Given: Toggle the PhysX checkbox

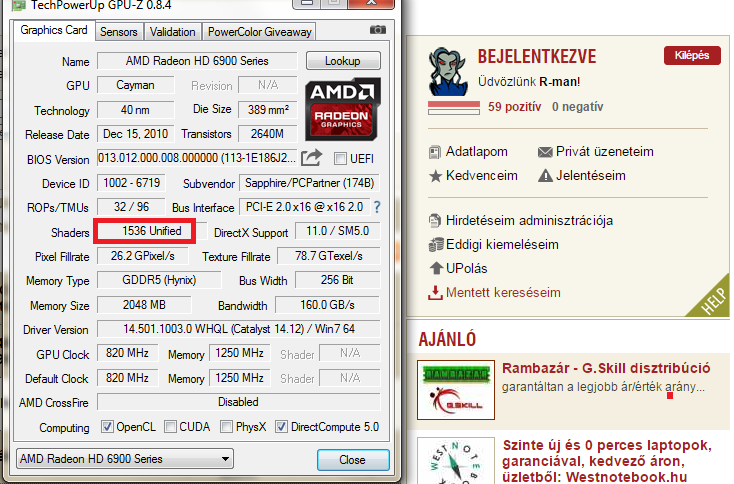Looking at the screenshot, I should pos(227,426).
